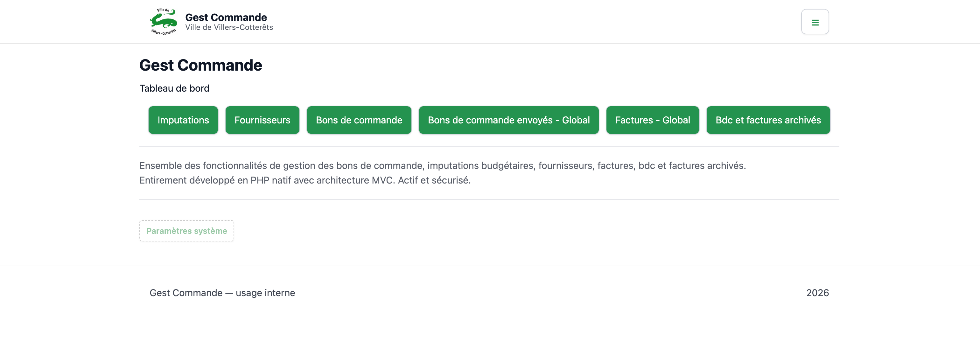Image resolution: width=980 pixels, height=341 pixels.
Task: Click the Villers-Cotterêts salamander logo
Action: pyautogui.click(x=164, y=22)
